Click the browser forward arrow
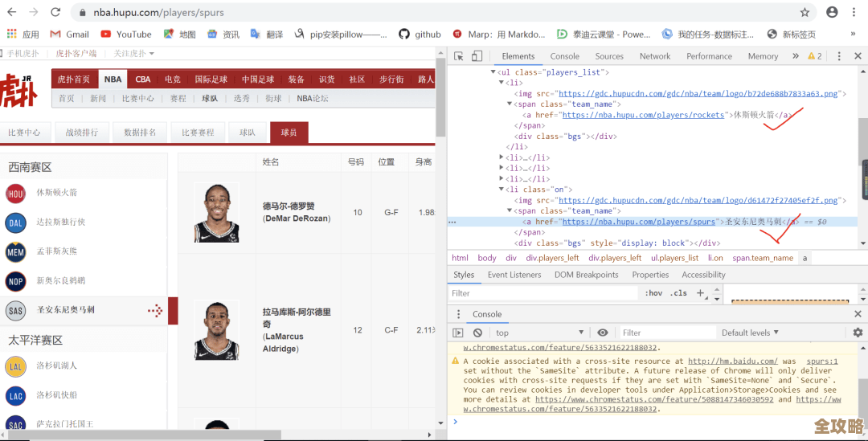The height and width of the screenshot is (441, 868). pos(33,12)
